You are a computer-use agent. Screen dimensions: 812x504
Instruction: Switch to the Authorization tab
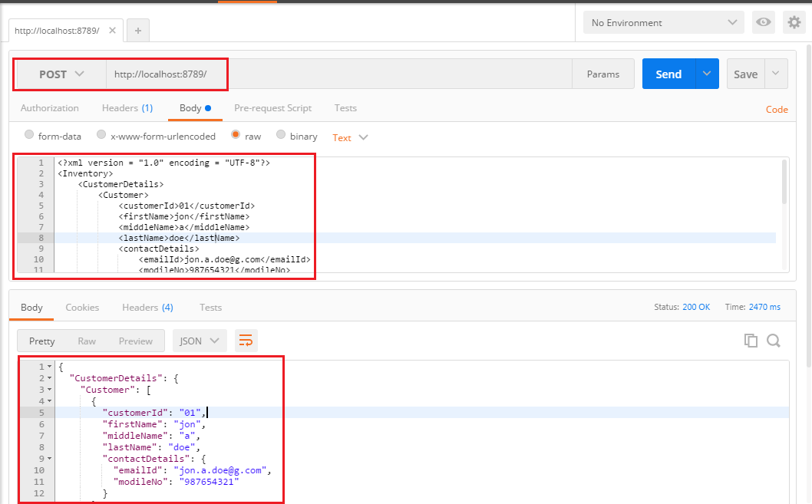[50, 108]
